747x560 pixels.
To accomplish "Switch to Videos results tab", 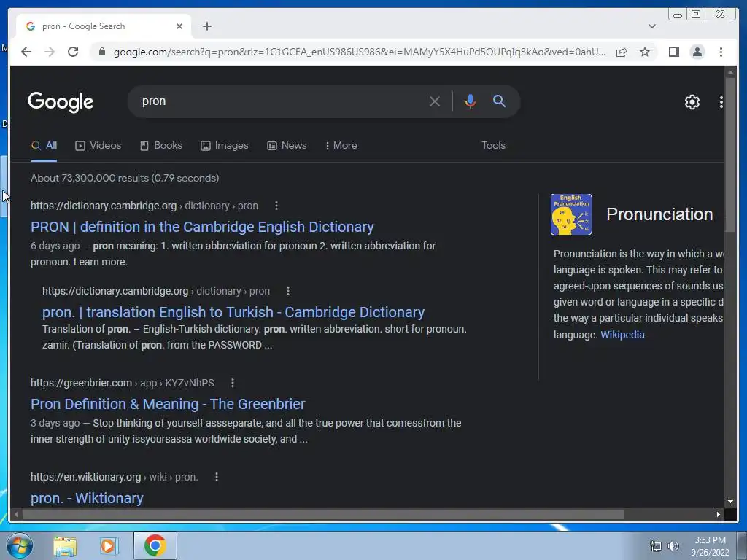I will coord(98,146).
